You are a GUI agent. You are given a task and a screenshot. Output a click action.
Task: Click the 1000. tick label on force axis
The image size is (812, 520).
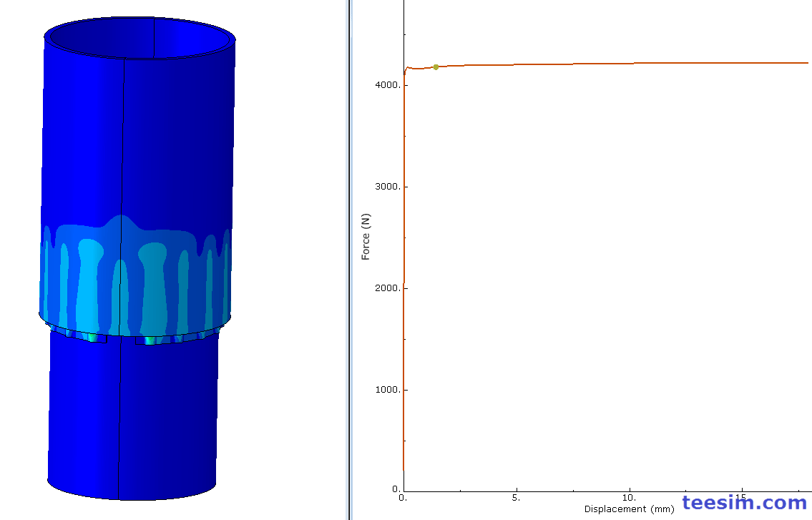click(x=388, y=390)
